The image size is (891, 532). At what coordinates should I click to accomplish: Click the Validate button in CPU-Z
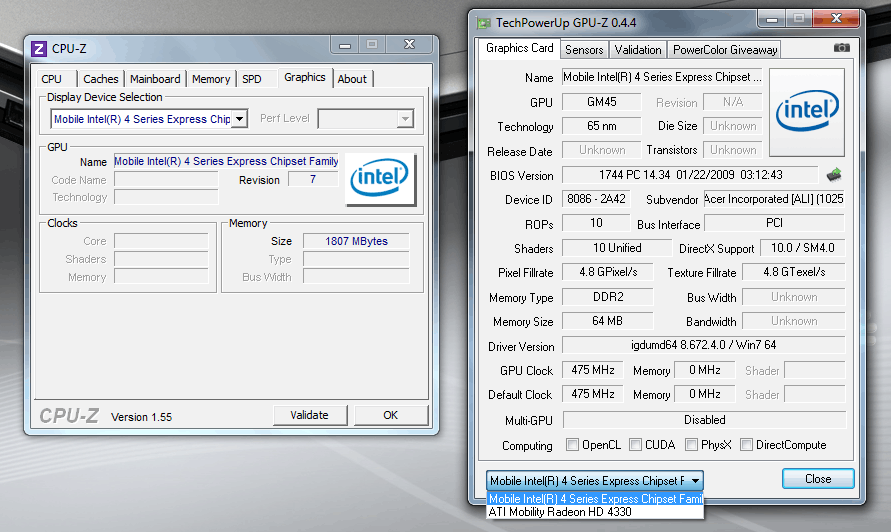click(310, 415)
